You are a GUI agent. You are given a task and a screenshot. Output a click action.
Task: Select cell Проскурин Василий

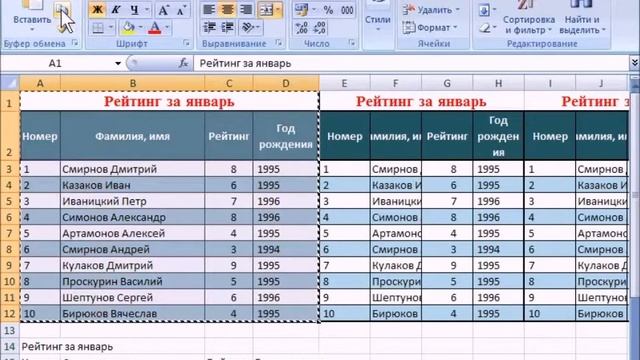pyautogui.click(x=133, y=281)
